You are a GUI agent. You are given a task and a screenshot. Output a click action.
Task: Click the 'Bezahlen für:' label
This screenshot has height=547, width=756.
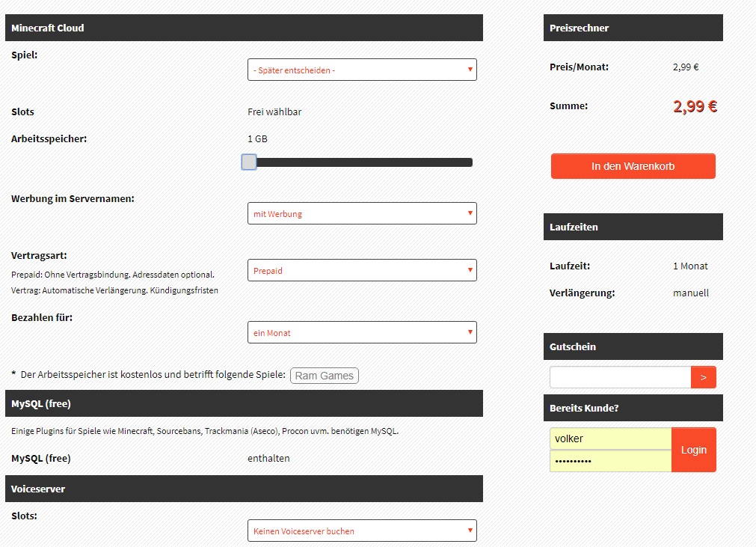[42, 317]
